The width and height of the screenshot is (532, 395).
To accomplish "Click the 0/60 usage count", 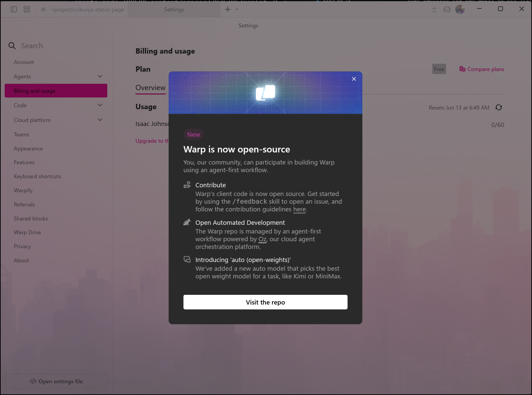I will click(497, 125).
